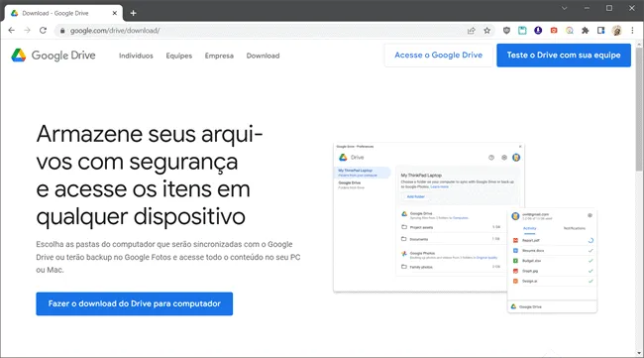Image resolution: width=644 pixels, height=358 pixels.
Task: Click the share page icon in the address bar
Action: click(471, 31)
